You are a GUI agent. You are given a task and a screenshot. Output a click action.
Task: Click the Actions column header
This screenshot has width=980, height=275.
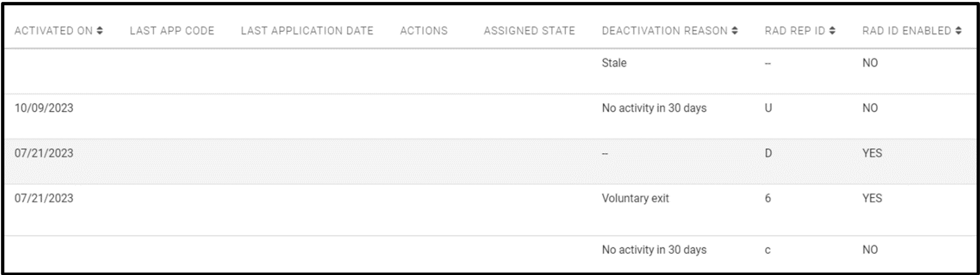pos(423,31)
